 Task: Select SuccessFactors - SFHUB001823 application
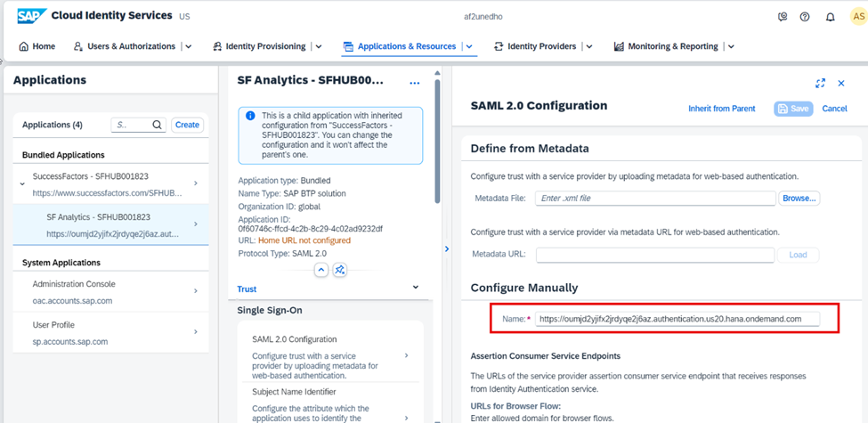coord(110,184)
